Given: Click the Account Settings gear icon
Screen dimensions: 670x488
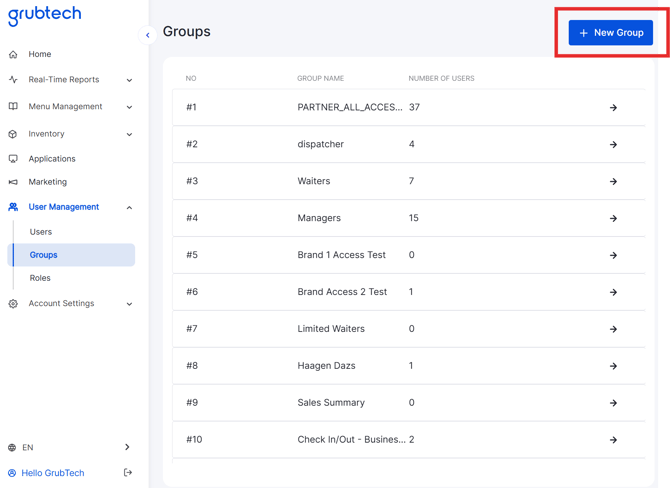Looking at the screenshot, I should coord(13,304).
